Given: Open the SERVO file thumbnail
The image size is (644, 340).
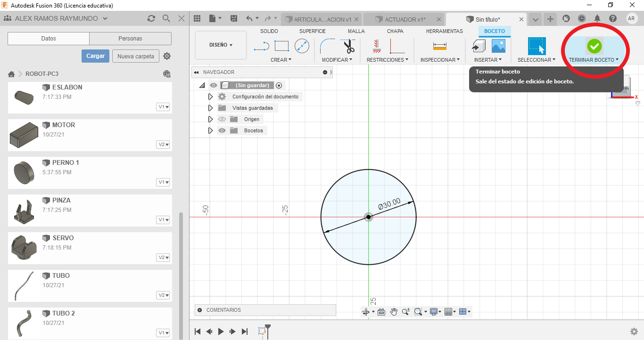Looking at the screenshot, I should coord(24,248).
